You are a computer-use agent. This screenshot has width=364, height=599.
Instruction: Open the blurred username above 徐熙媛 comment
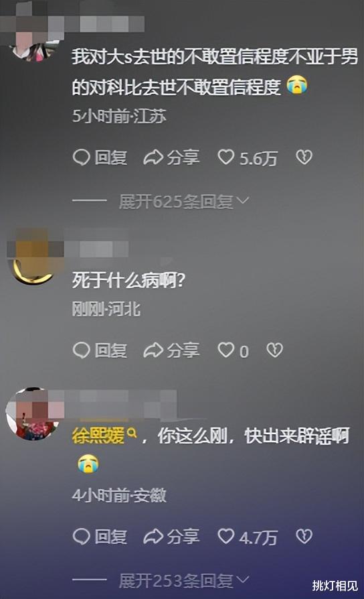(x=120, y=404)
